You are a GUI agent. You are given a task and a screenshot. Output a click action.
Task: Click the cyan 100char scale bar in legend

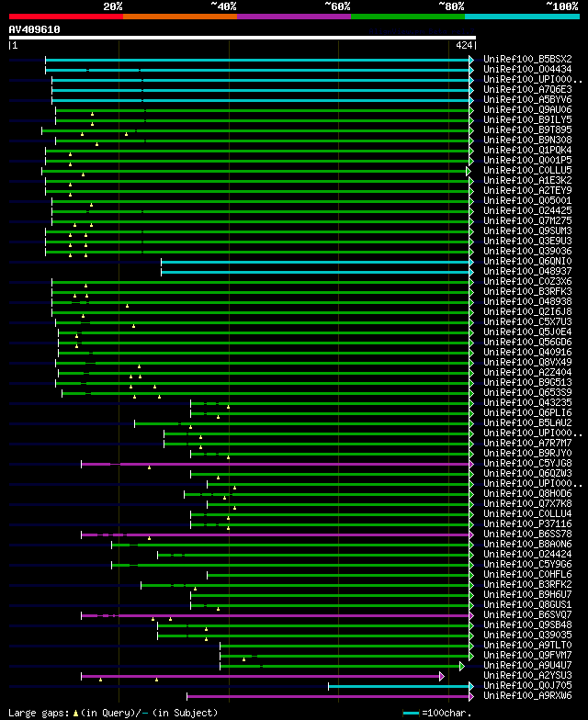[411, 714]
